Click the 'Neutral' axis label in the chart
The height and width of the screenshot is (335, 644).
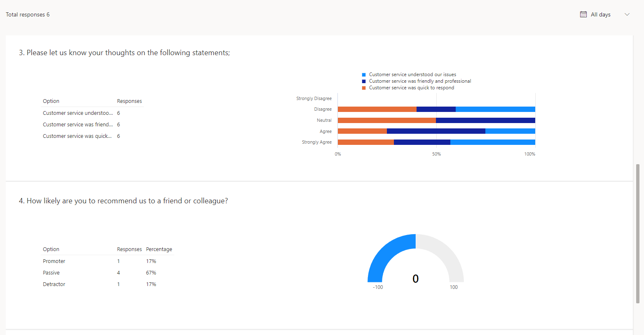click(x=324, y=120)
